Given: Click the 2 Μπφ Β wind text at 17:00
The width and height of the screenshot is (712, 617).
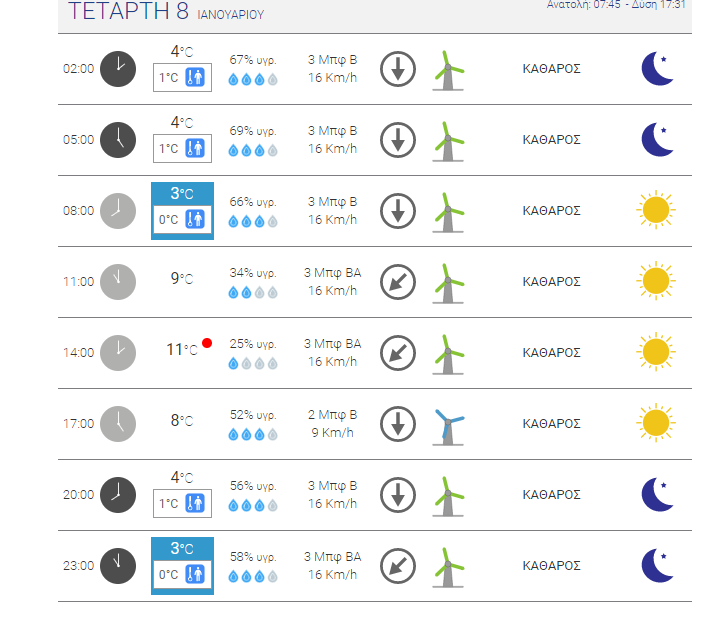Looking at the screenshot, I should pos(332,414).
